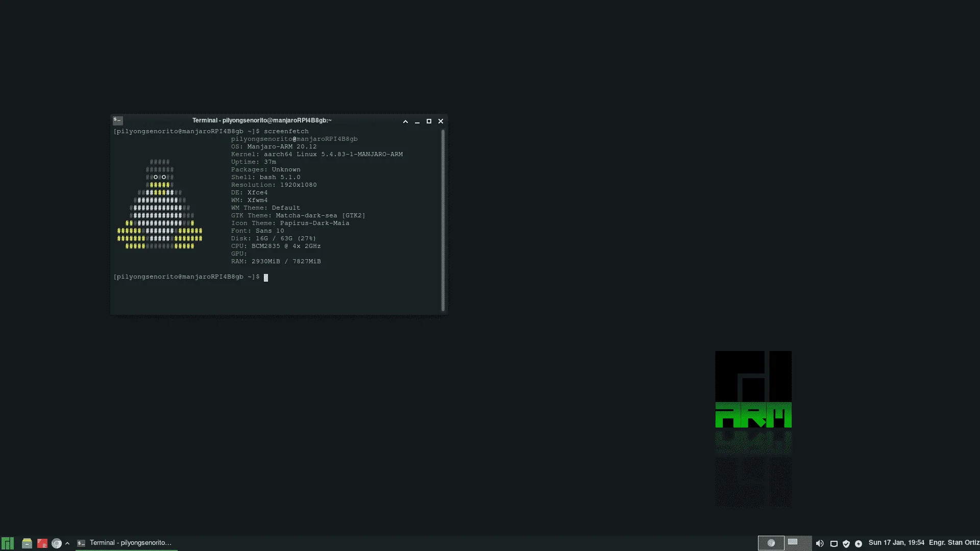Viewport: 980px width, 551px height.
Task: Open the terminal window menu icon
Action: coord(118,120)
